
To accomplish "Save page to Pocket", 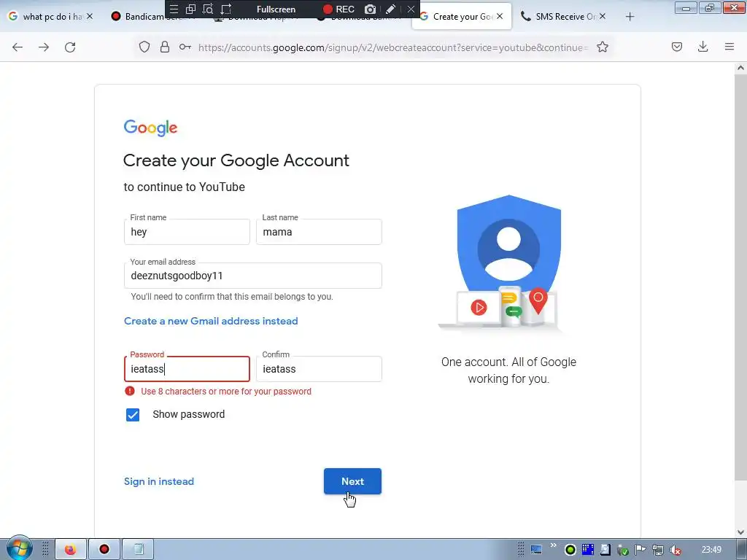I will point(676,47).
